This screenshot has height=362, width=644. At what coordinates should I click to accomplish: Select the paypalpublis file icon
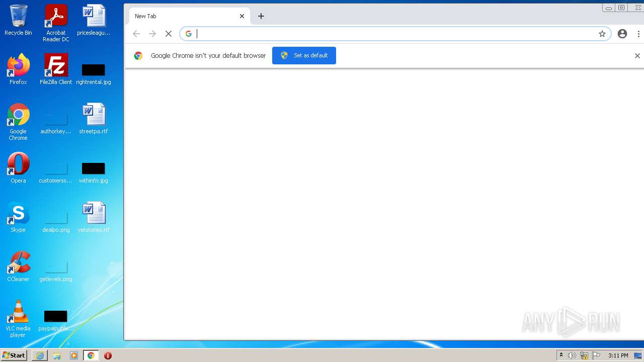tap(56, 320)
